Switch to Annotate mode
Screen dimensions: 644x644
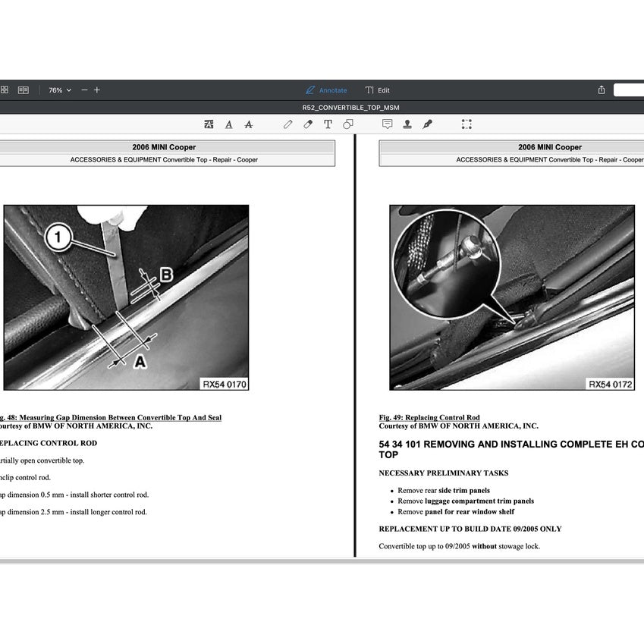(x=327, y=90)
